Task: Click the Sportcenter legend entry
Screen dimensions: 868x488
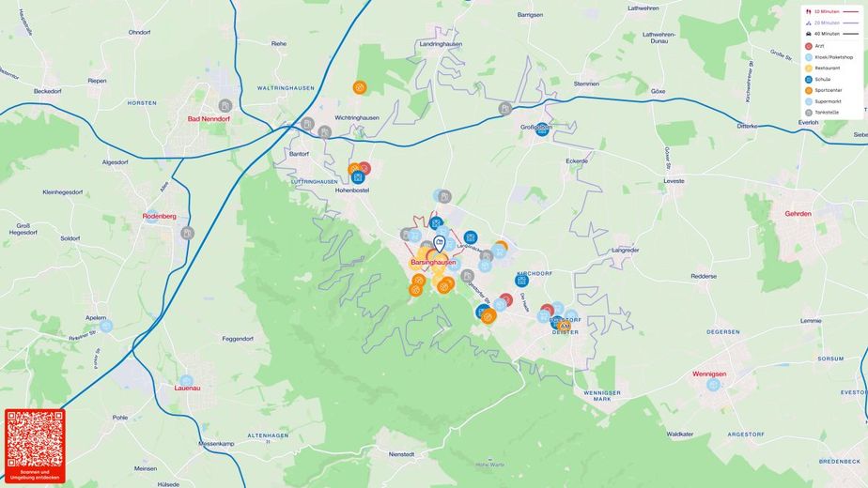Action: coord(823,90)
